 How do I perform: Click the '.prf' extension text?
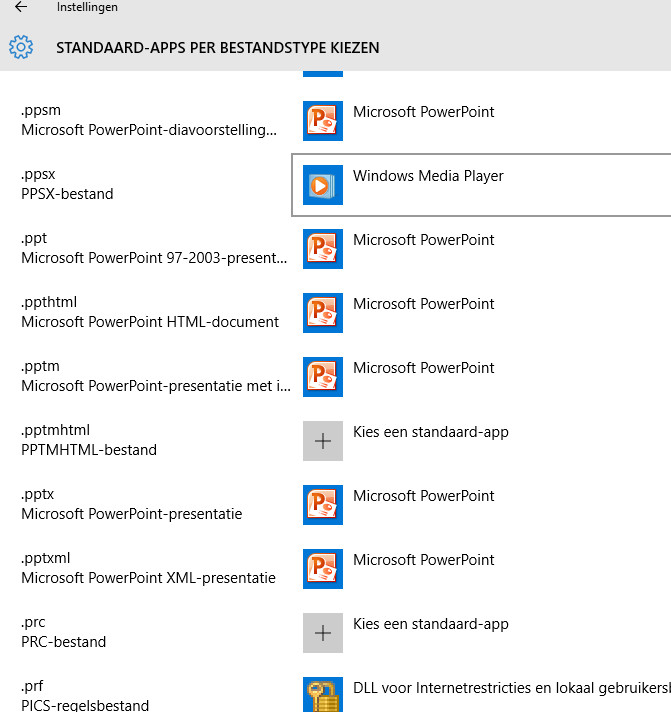[32, 687]
